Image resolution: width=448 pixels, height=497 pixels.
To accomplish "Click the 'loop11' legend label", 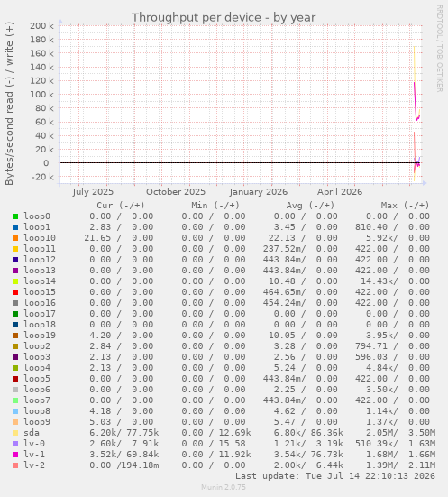I will pyautogui.click(x=40, y=249).
